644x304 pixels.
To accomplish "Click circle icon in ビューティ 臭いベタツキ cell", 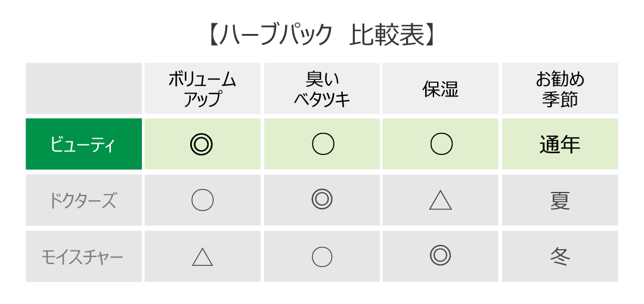I will (x=323, y=144).
